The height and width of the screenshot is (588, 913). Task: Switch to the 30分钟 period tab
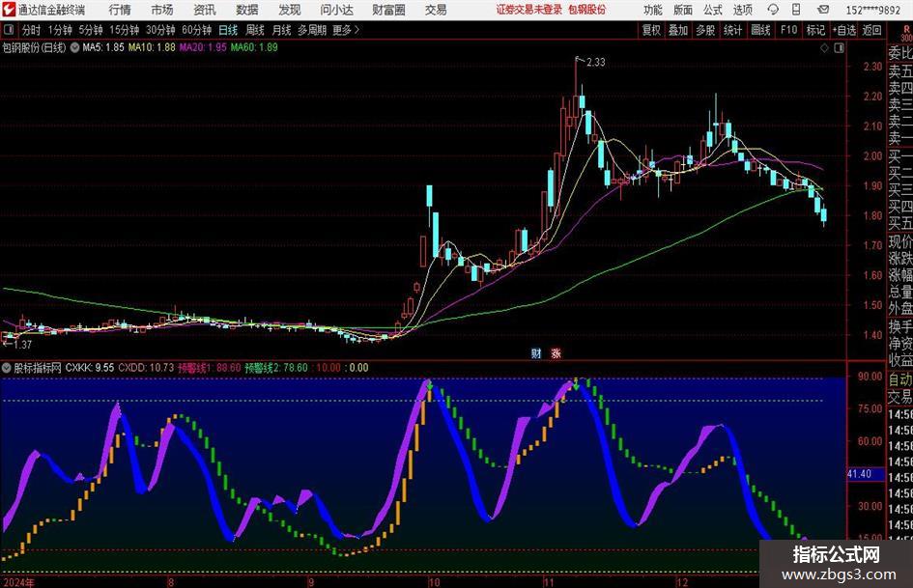click(x=160, y=30)
